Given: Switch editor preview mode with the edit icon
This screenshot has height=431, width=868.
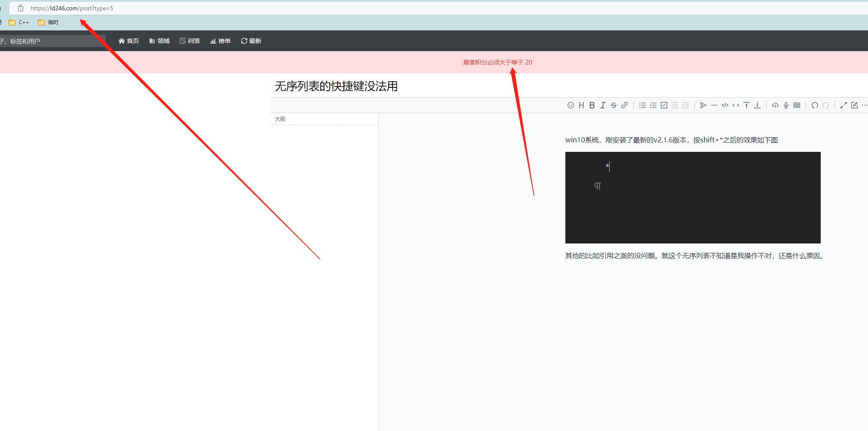Looking at the screenshot, I should 853,105.
